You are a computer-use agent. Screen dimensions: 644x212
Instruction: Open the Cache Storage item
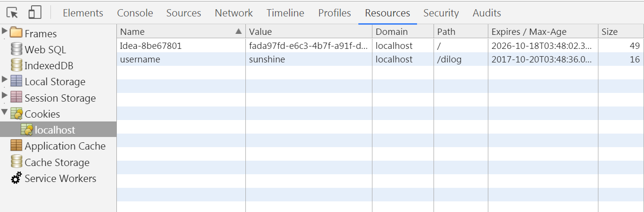(57, 162)
